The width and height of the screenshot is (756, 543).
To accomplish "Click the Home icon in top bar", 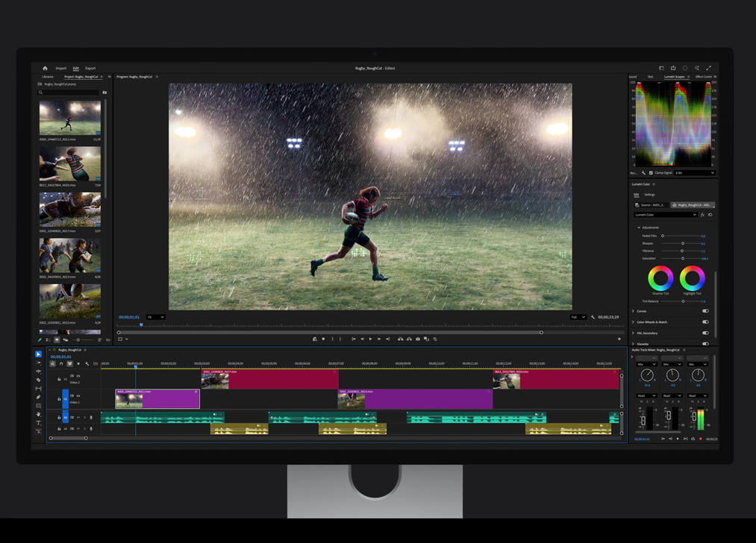I will (45, 68).
